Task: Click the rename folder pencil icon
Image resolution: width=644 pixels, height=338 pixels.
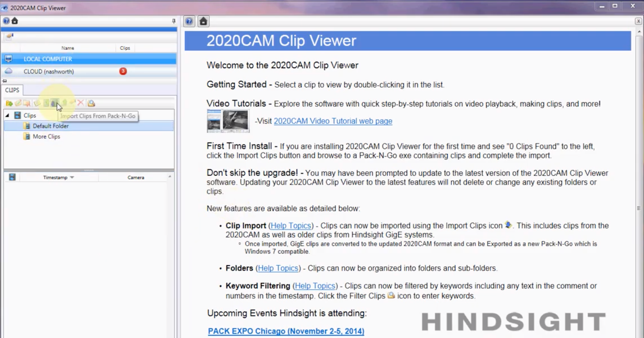Action: click(x=18, y=103)
